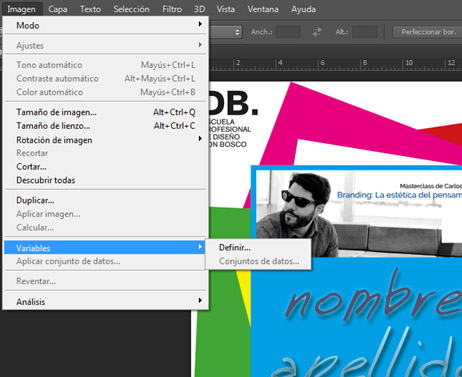Click Perfeccionar bor. button
Screen dimensions: 462x377
pyautogui.click(x=428, y=32)
